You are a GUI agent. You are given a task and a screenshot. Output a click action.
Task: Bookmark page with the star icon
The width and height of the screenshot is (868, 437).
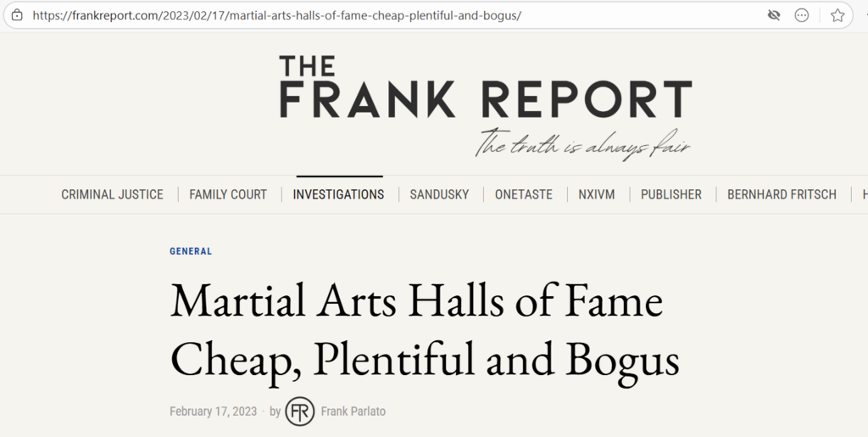(x=837, y=15)
